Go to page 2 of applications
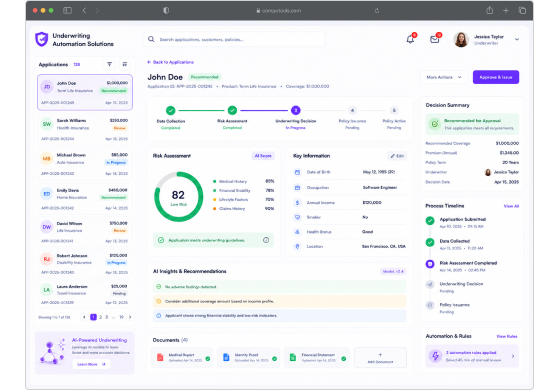Image resolution: width=560 pixels, height=390 pixels. [x=101, y=317]
